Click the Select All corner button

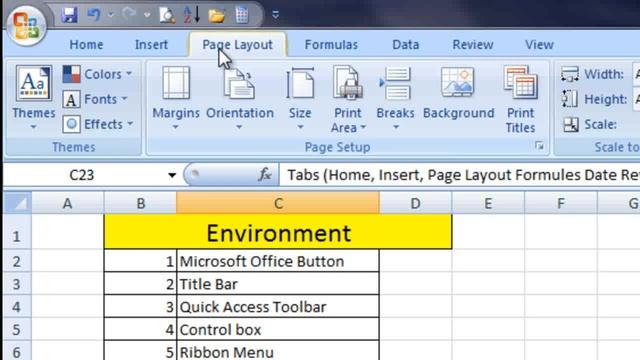pos(17,203)
